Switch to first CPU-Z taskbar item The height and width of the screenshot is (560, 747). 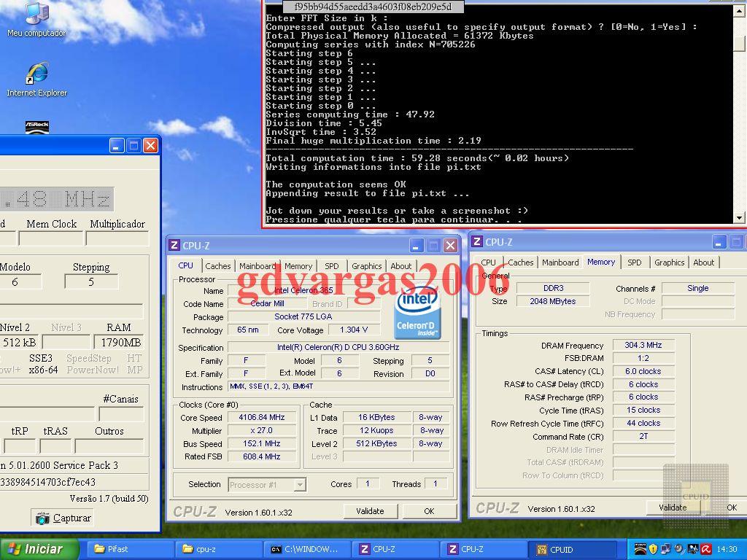[x=395, y=549]
